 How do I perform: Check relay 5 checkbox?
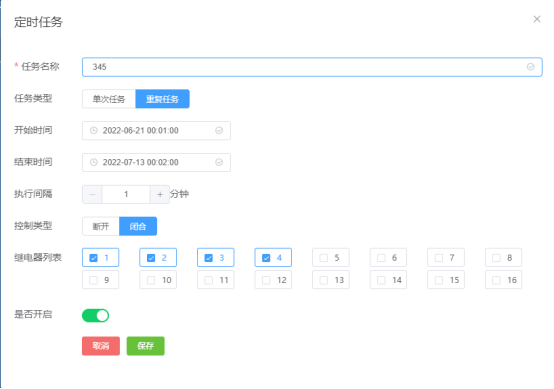(324, 258)
